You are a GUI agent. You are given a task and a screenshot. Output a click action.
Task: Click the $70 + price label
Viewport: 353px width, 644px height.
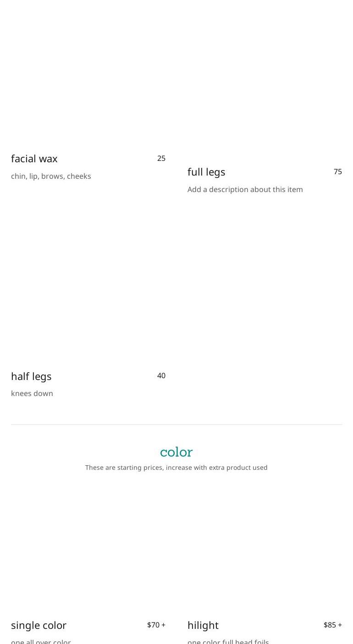pos(156,625)
